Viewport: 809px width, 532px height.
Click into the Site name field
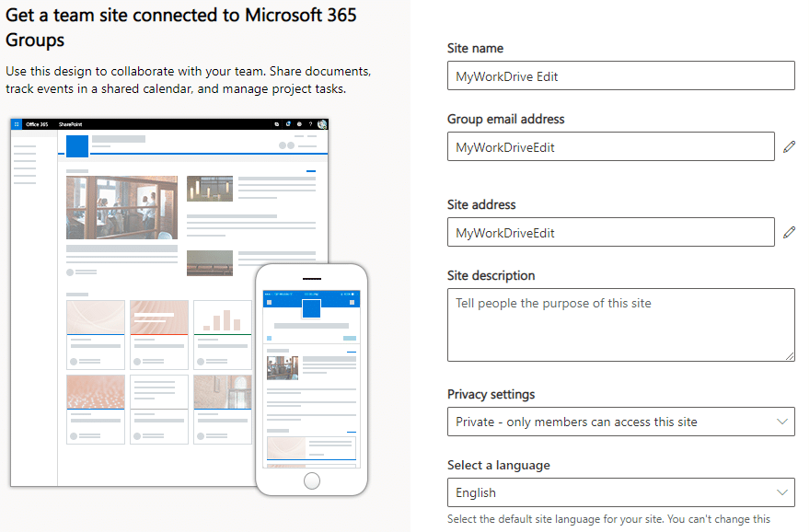click(x=620, y=76)
